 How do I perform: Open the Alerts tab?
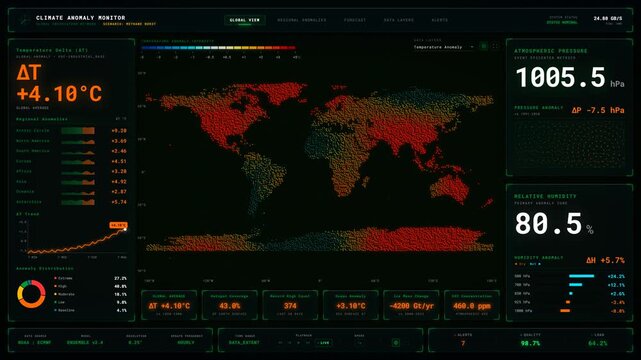point(439,20)
